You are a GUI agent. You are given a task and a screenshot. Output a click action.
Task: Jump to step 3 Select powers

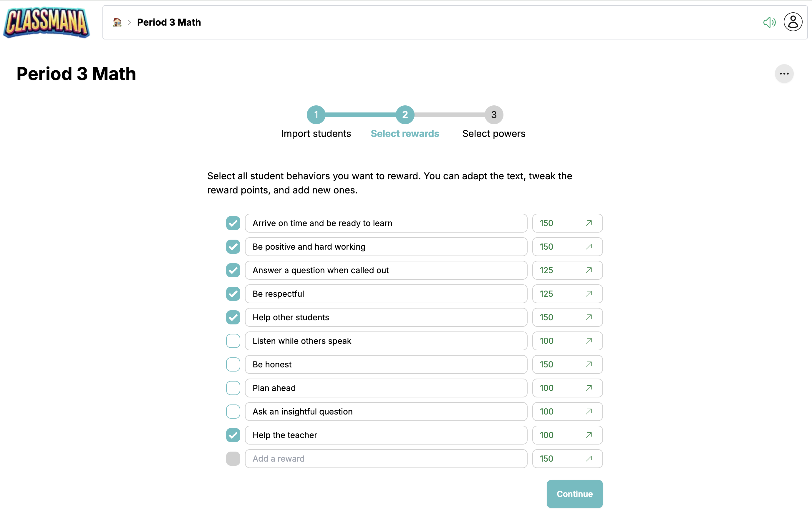tap(494, 115)
